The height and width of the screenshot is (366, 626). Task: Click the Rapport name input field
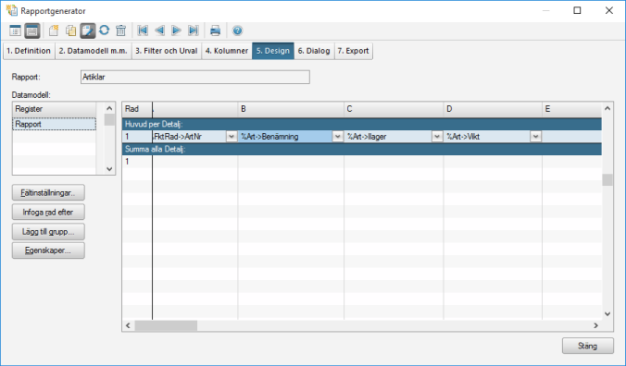coord(195,77)
